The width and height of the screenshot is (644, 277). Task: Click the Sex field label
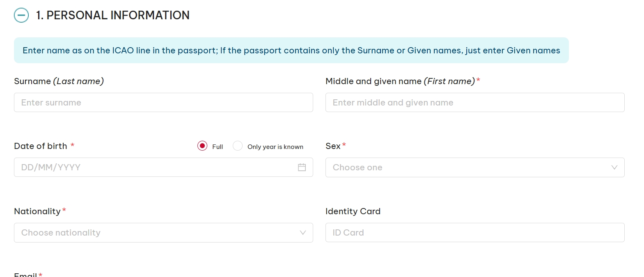[x=333, y=146]
